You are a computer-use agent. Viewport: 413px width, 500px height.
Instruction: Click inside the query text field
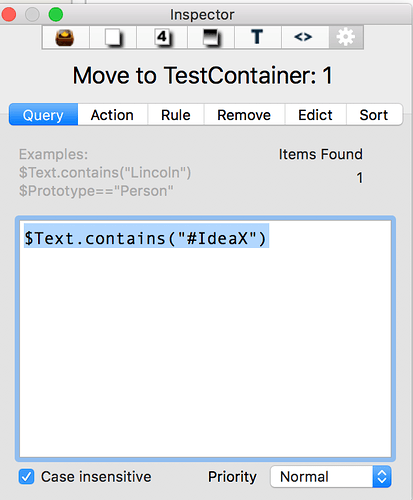(205, 339)
